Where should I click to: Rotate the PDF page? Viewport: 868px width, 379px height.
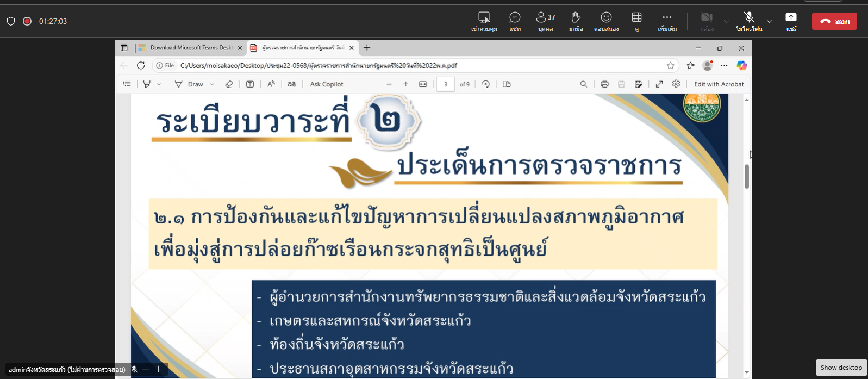coord(486,84)
